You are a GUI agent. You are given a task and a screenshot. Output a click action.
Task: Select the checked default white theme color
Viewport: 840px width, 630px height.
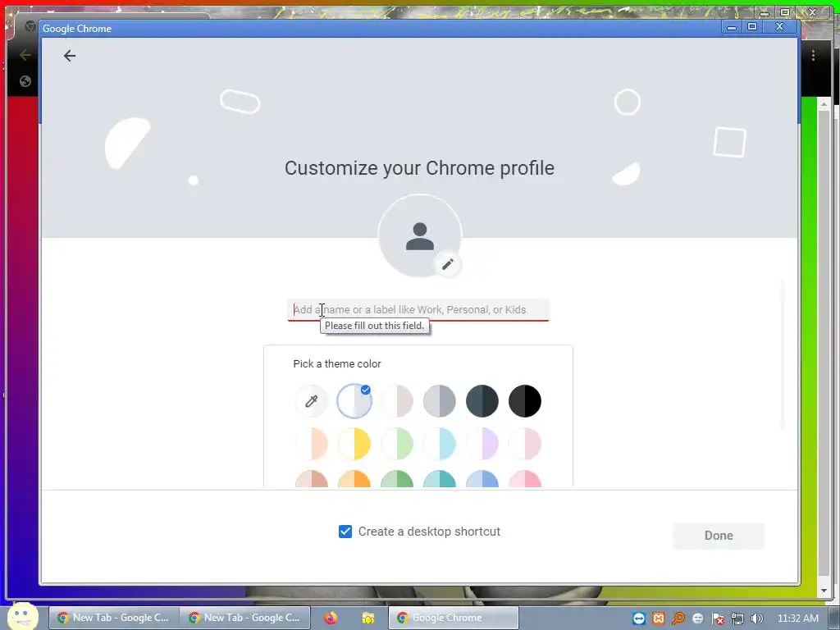[x=354, y=400]
